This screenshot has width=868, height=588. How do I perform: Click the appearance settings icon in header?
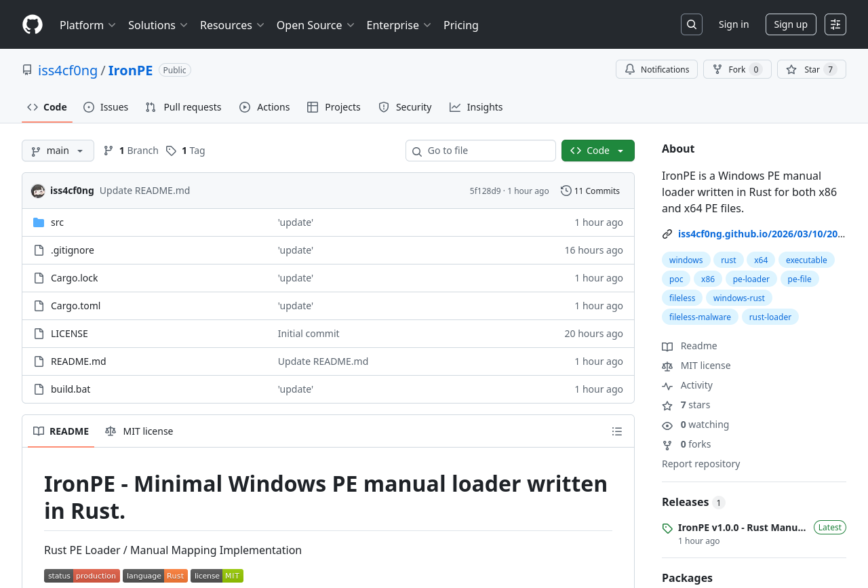click(835, 24)
